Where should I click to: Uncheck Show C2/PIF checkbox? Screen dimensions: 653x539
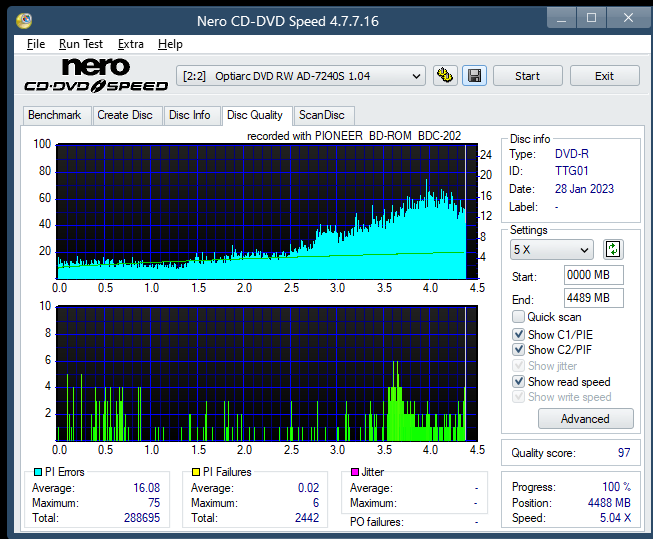click(x=518, y=349)
